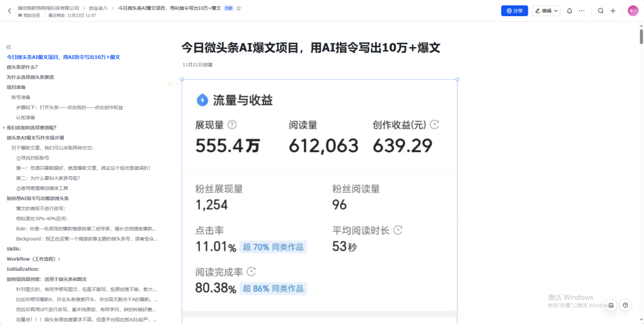This screenshot has height=324, width=644.
Task: Open the 我的空间 location link
Action: pos(32,16)
